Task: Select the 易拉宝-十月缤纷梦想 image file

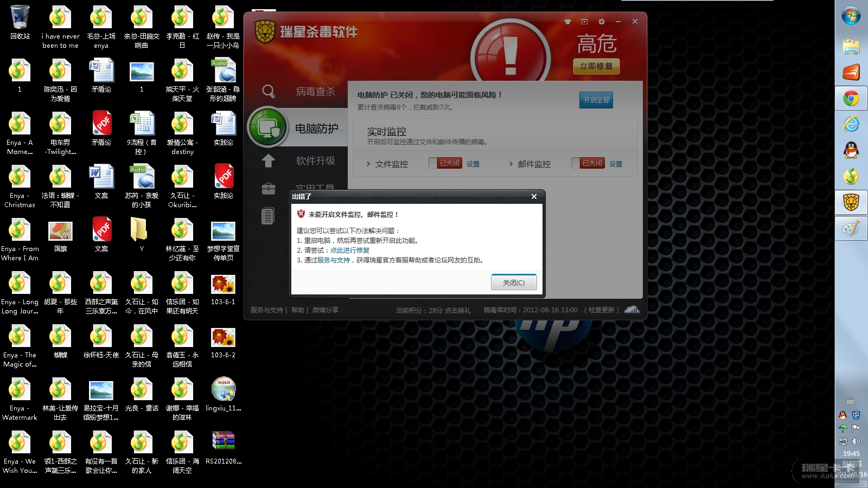Action: pos(101,399)
